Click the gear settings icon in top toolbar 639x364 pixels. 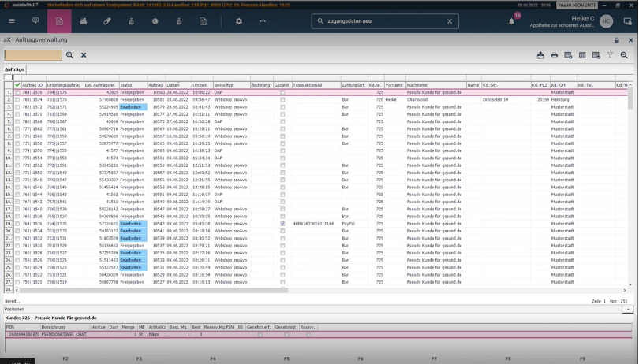(239, 21)
